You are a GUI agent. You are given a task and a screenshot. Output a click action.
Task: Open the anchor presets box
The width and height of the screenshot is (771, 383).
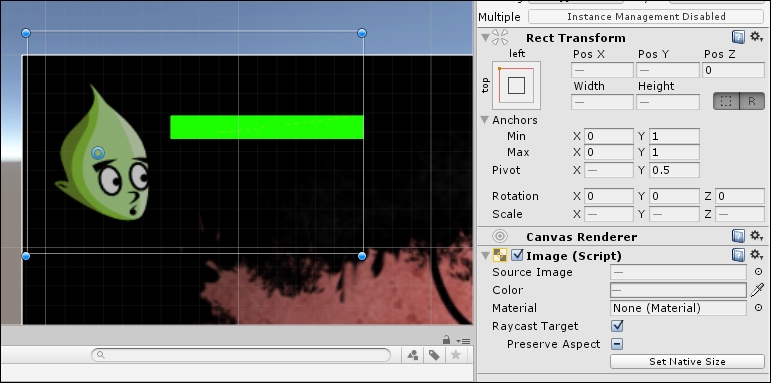point(516,86)
